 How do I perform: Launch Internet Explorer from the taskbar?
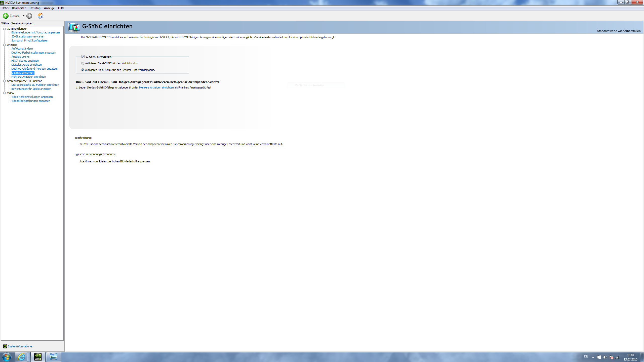[x=22, y=357]
